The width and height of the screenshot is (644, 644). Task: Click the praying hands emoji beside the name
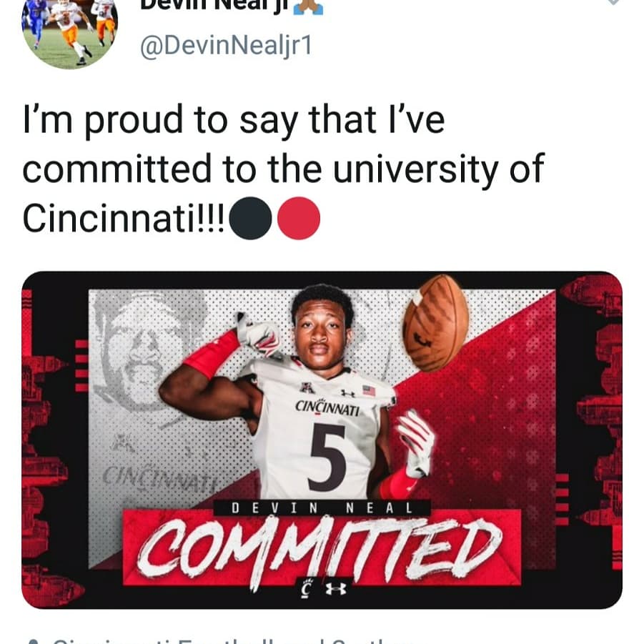[308, 6]
